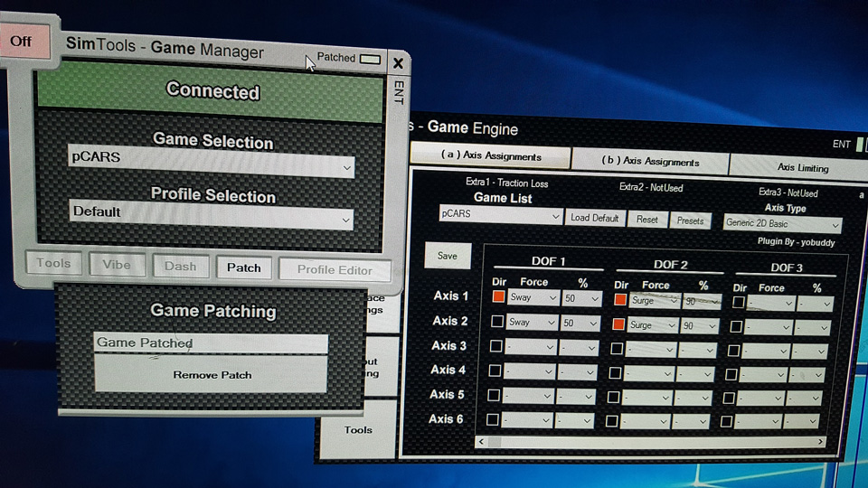This screenshot has width=868, height=488.
Task: Open the Presets button
Action: coord(690,221)
